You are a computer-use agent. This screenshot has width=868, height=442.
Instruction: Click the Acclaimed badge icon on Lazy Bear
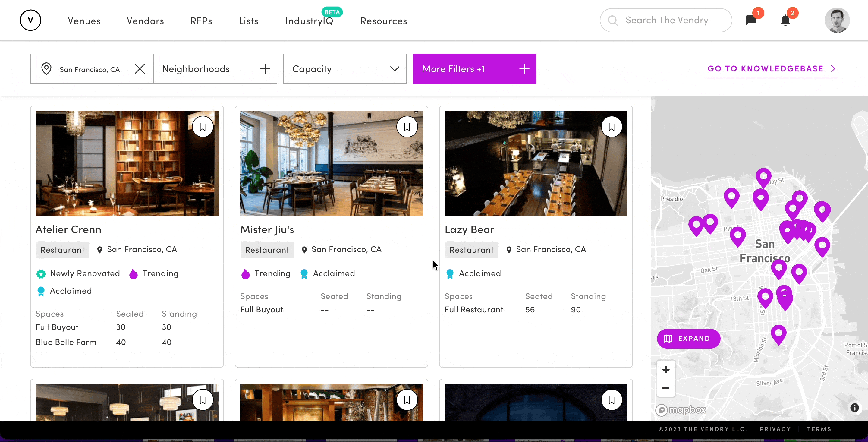450,273
